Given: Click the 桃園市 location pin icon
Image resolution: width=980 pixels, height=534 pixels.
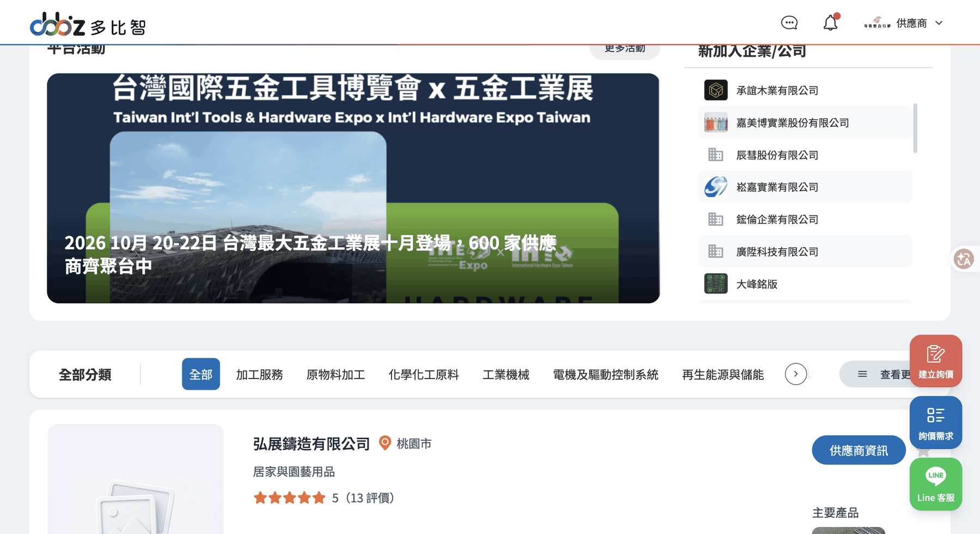Looking at the screenshot, I should [385, 443].
